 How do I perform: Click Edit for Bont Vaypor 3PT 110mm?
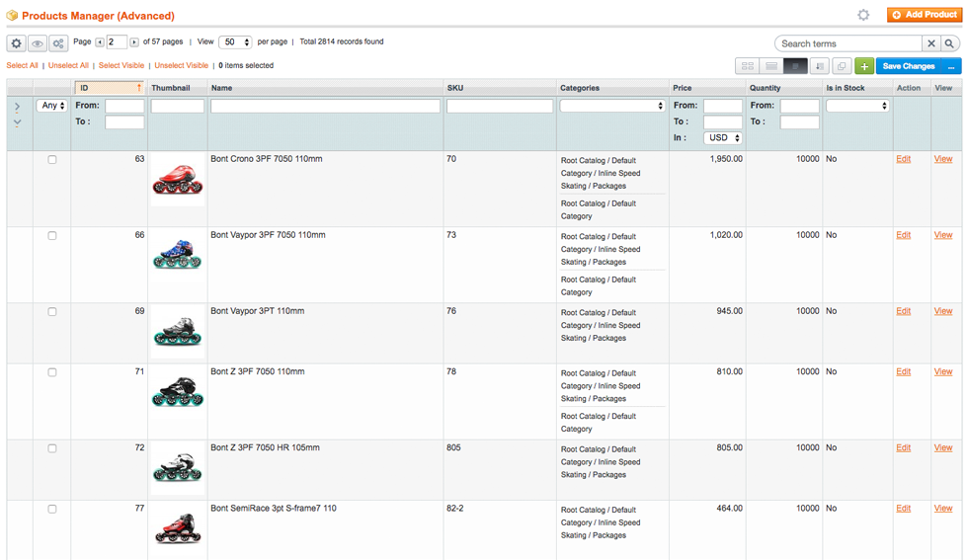pos(903,310)
